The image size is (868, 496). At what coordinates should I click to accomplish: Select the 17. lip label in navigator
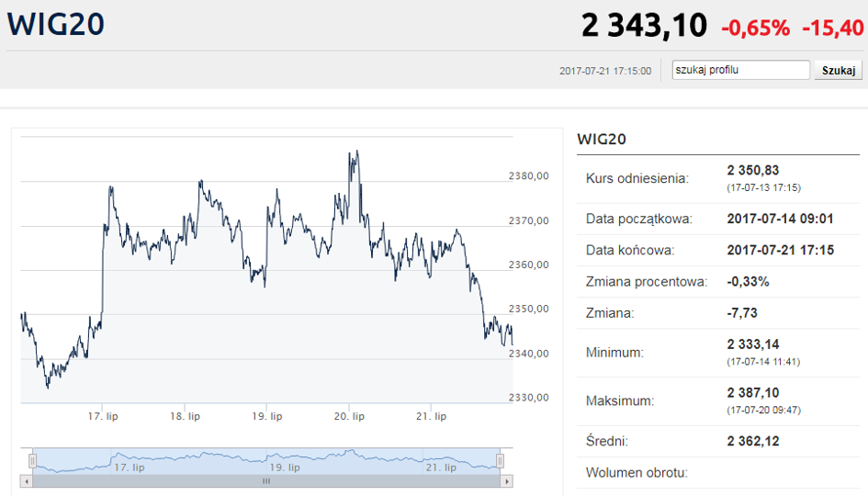(129, 468)
